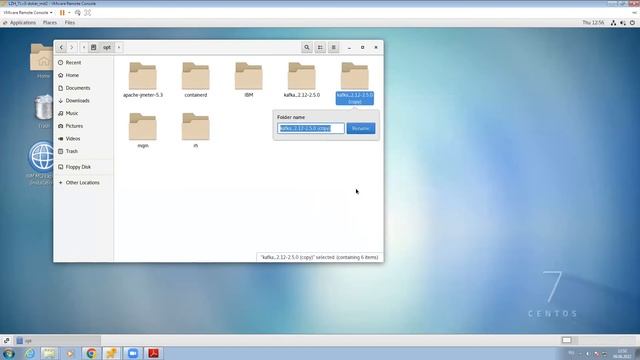Image resolution: width=640 pixels, height=360 pixels.
Task: Click the network icon in top panel
Action: [613, 23]
